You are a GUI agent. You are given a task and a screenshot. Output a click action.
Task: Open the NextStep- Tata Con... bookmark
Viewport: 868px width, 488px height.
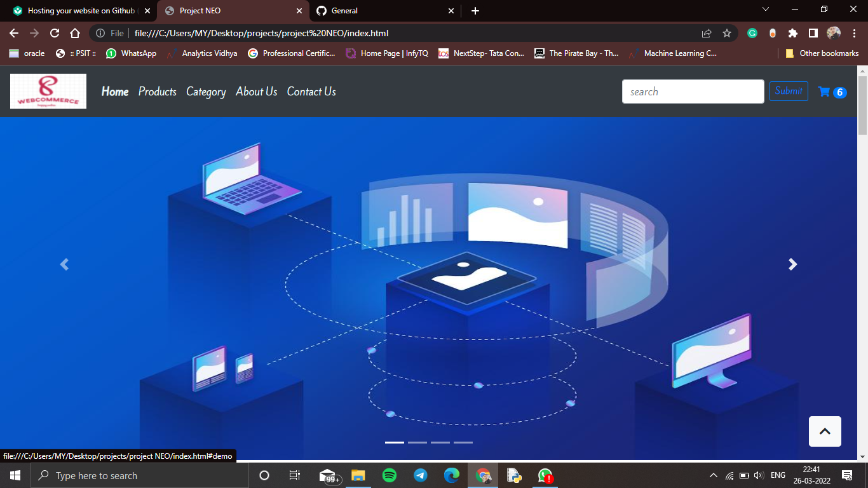click(482, 53)
